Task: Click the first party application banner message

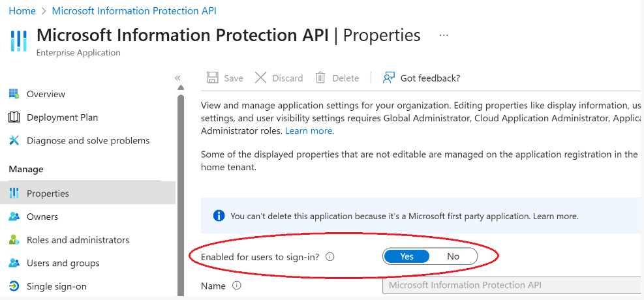Action: [x=404, y=217]
